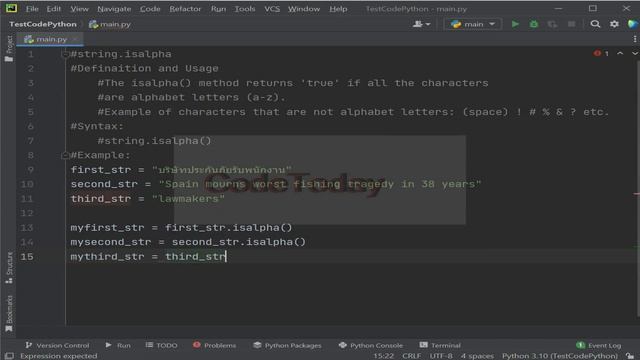Screen dimensions: 640x360
Task: Open the Python 3.10 interpreter selector
Action: point(560,356)
